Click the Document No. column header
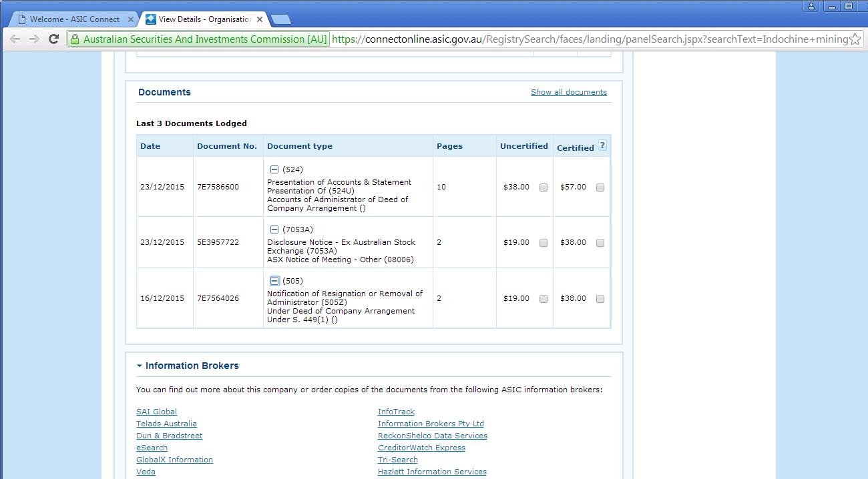Screen dimensions: 868x479 [227, 146]
